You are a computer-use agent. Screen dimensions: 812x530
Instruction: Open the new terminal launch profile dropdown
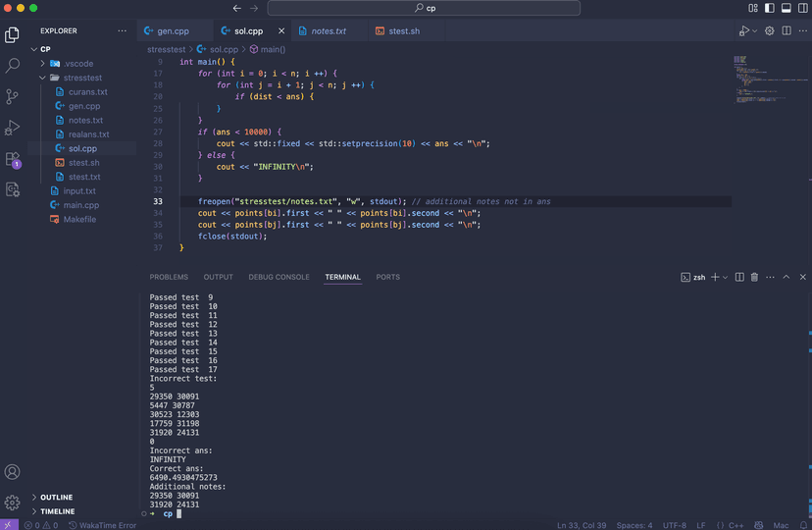coord(727,278)
